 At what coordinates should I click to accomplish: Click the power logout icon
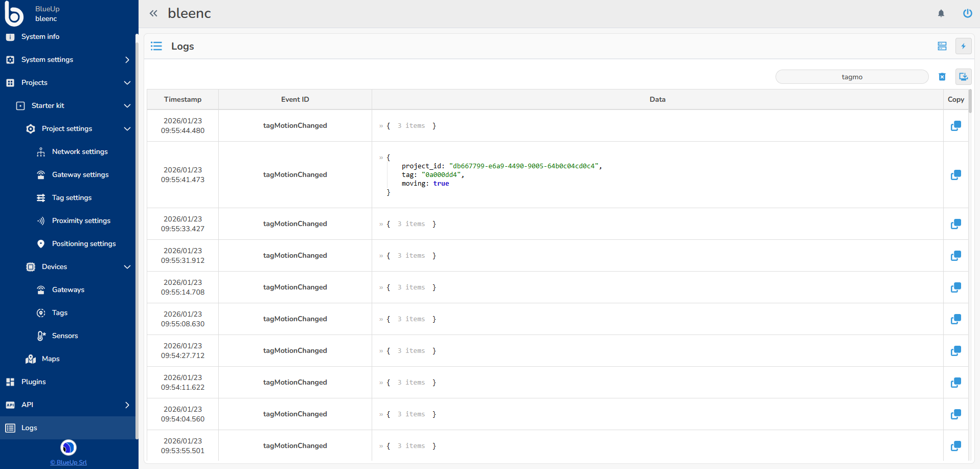click(x=967, y=13)
